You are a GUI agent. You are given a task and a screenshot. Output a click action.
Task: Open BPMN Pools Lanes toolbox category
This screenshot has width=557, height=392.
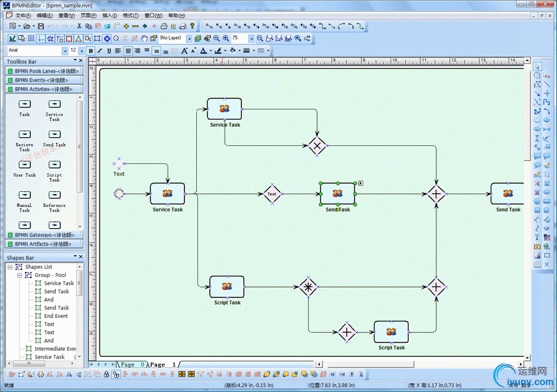[x=45, y=71]
